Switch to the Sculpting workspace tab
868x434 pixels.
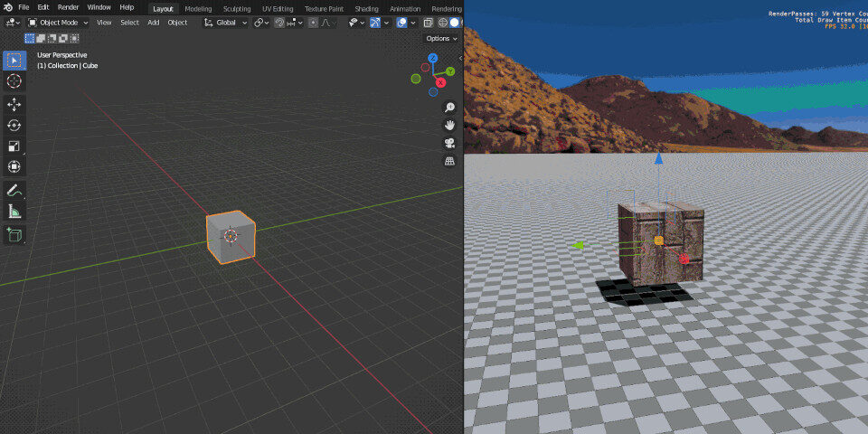pos(237,9)
